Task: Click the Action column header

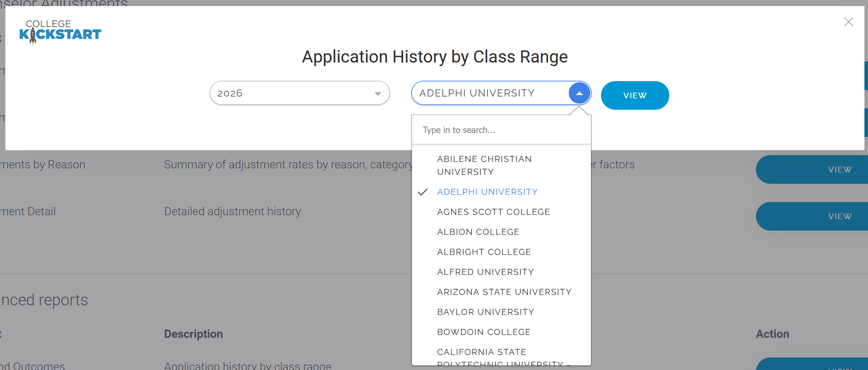Action: coord(772,334)
